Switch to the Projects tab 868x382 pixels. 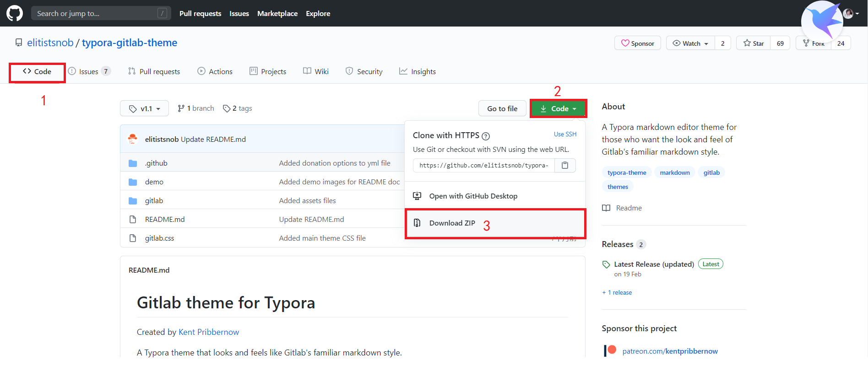pos(268,71)
